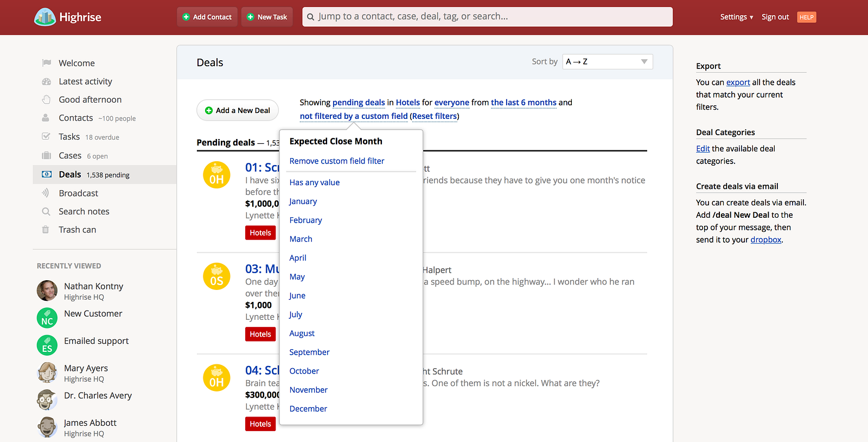Screen dimensions: 868x442
Task: Click Mary Ayers' avatar
Action: click(x=47, y=372)
